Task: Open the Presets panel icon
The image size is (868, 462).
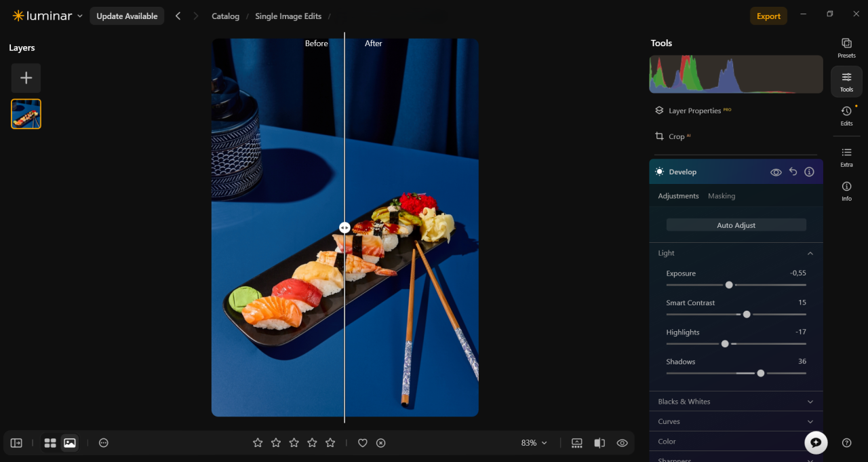Action: pos(846,47)
